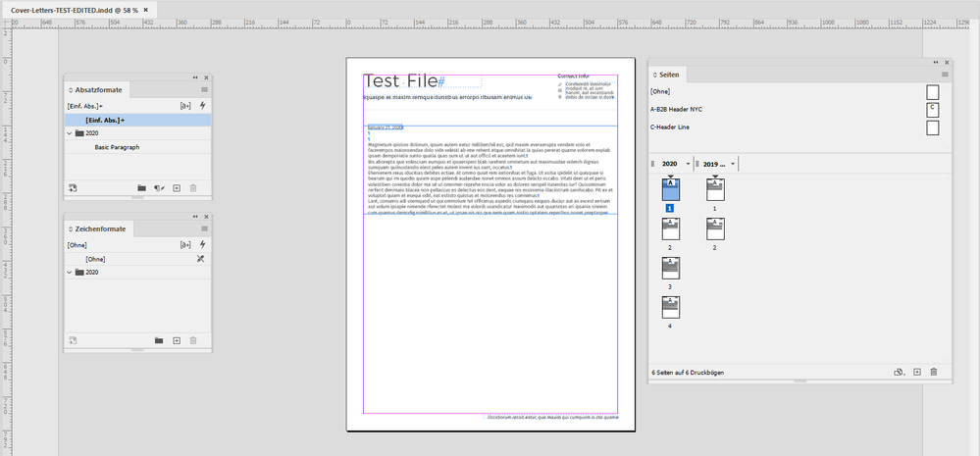The image size is (980, 456).
Task: Select page 4 thumbnail in 2020 section
Action: point(670,307)
